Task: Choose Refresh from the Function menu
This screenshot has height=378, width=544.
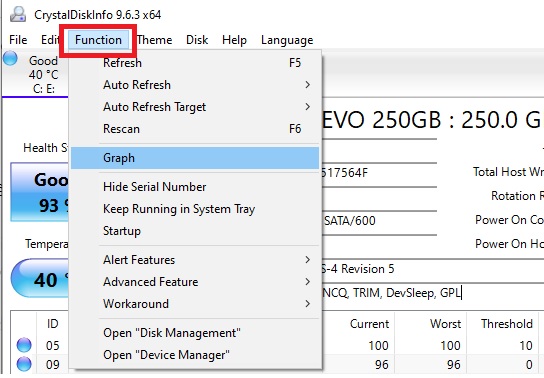Action: click(x=195, y=63)
